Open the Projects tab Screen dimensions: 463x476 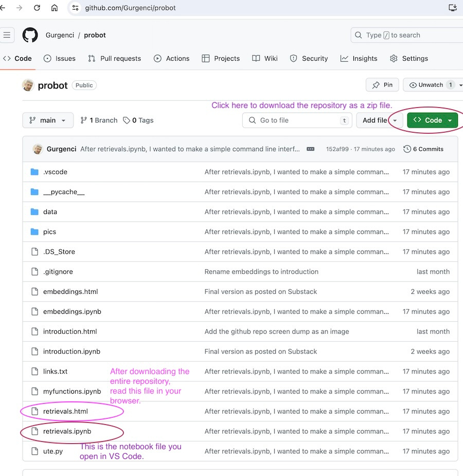tap(221, 58)
